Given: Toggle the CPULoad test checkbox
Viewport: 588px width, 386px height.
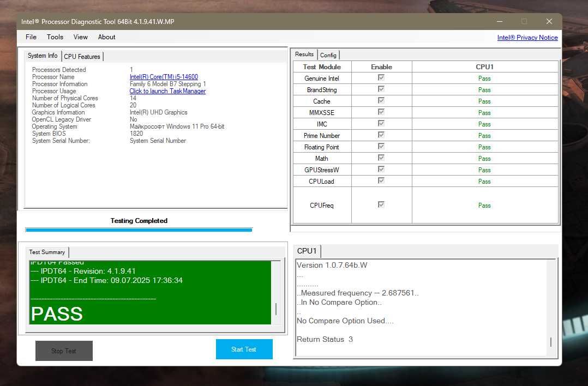Looking at the screenshot, I should click(x=381, y=180).
